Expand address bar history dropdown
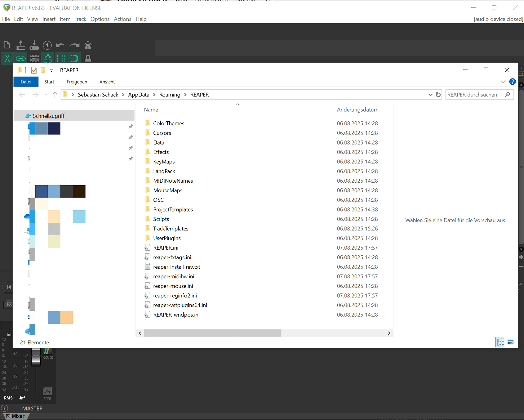This screenshot has width=524, height=420. tap(430, 95)
